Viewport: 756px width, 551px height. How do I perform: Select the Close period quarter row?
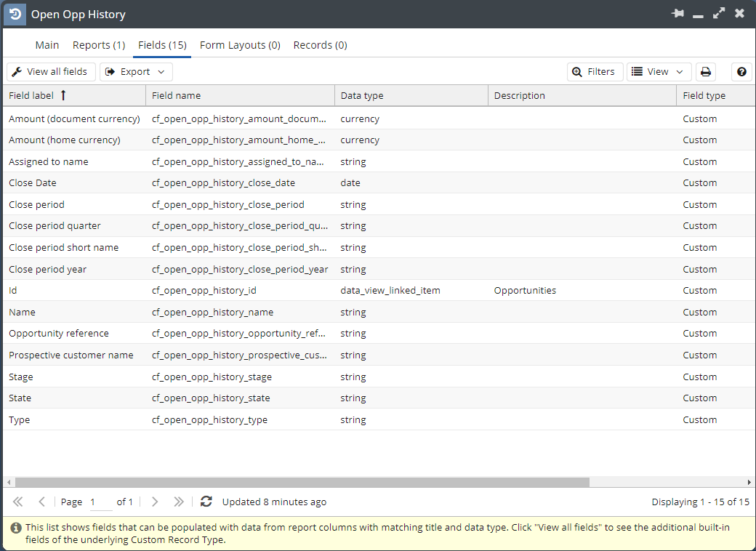(379, 225)
